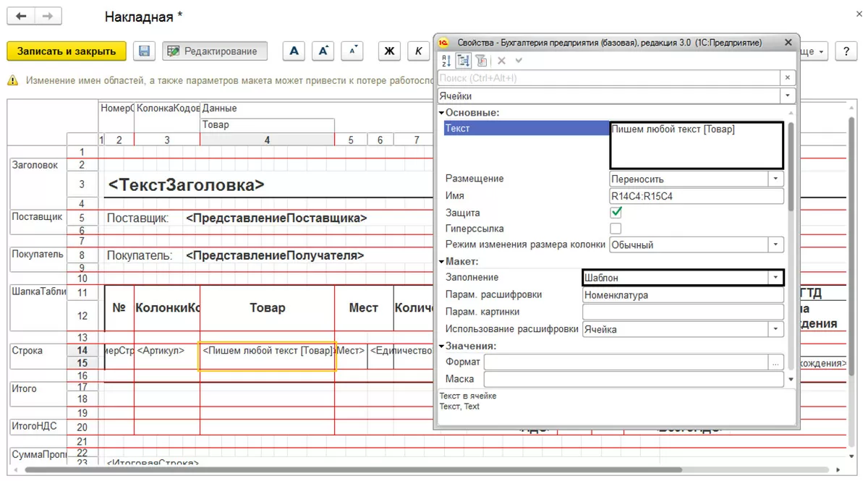
Task: Increase font size with the larger A icon
Action: (x=323, y=51)
